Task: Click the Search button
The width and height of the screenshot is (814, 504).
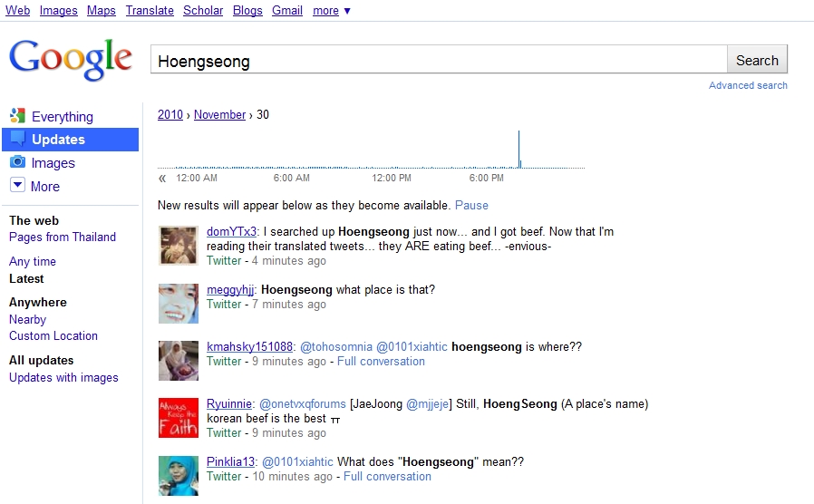Action: tap(757, 60)
